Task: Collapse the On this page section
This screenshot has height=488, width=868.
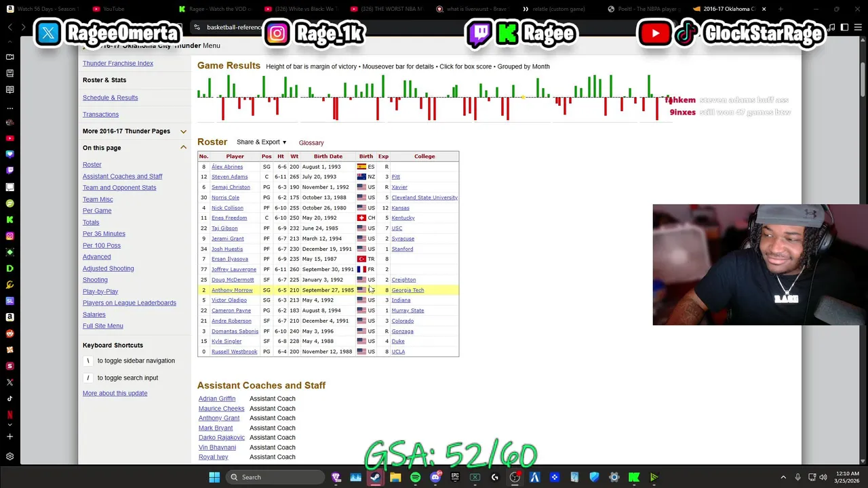Action: click(183, 148)
